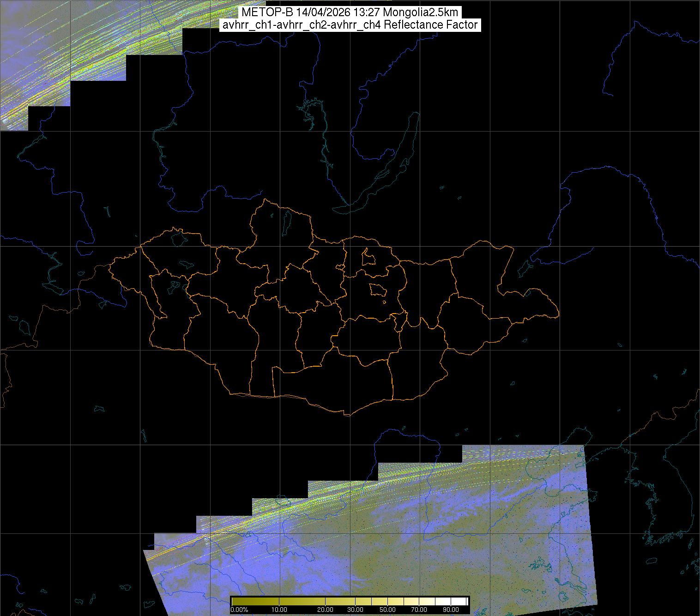Viewport: 700px width, 616px height.
Task: Click the 90.00 label on the color scale
Action: point(450,610)
